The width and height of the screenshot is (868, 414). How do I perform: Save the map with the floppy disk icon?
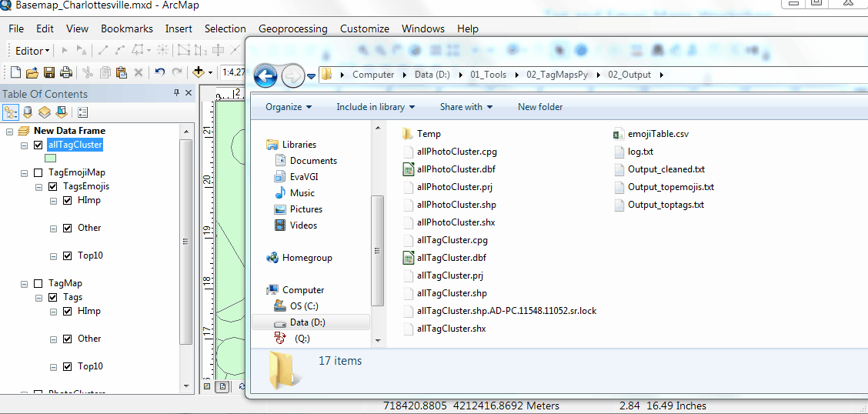(48, 72)
